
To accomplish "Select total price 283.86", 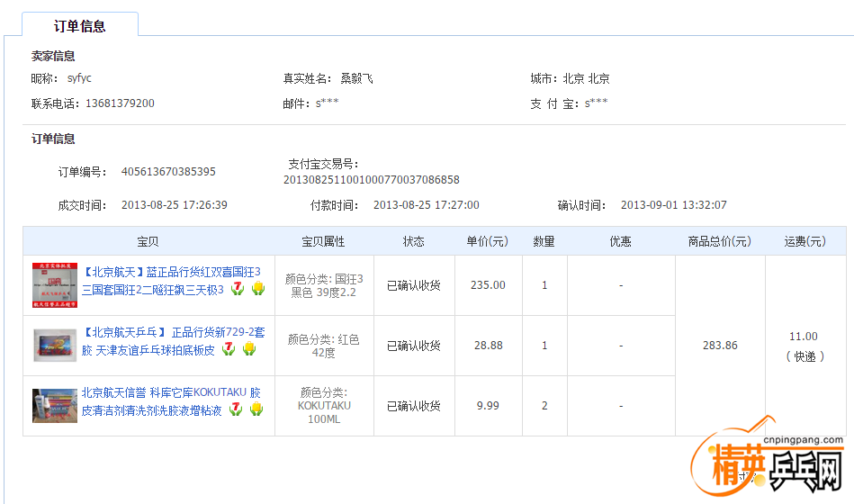I will point(720,346).
